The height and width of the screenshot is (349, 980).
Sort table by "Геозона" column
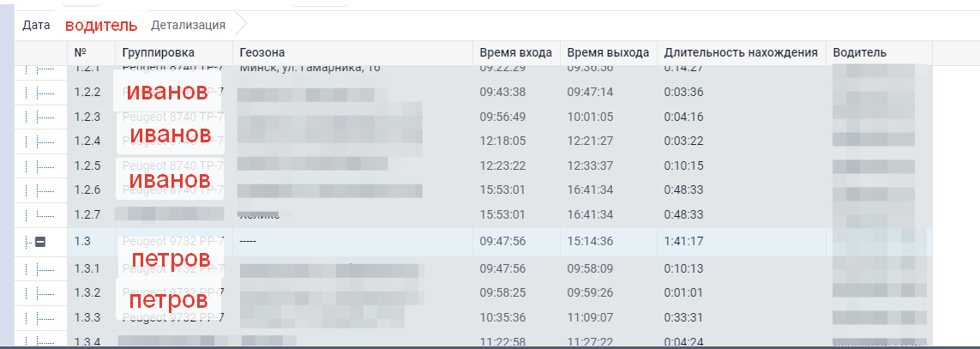click(x=262, y=53)
